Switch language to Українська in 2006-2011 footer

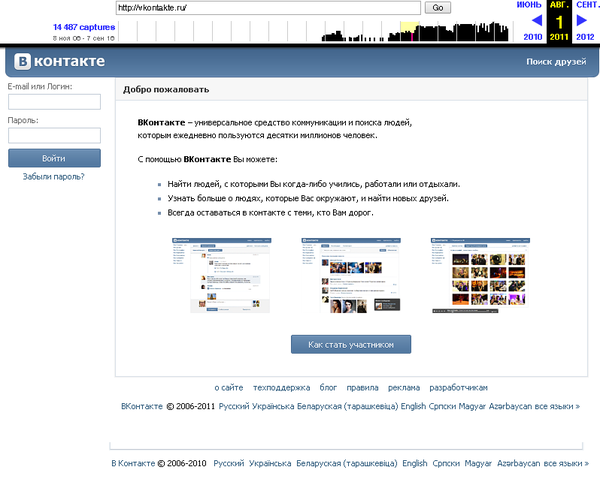pyautogui.click(x=273, y=406)
